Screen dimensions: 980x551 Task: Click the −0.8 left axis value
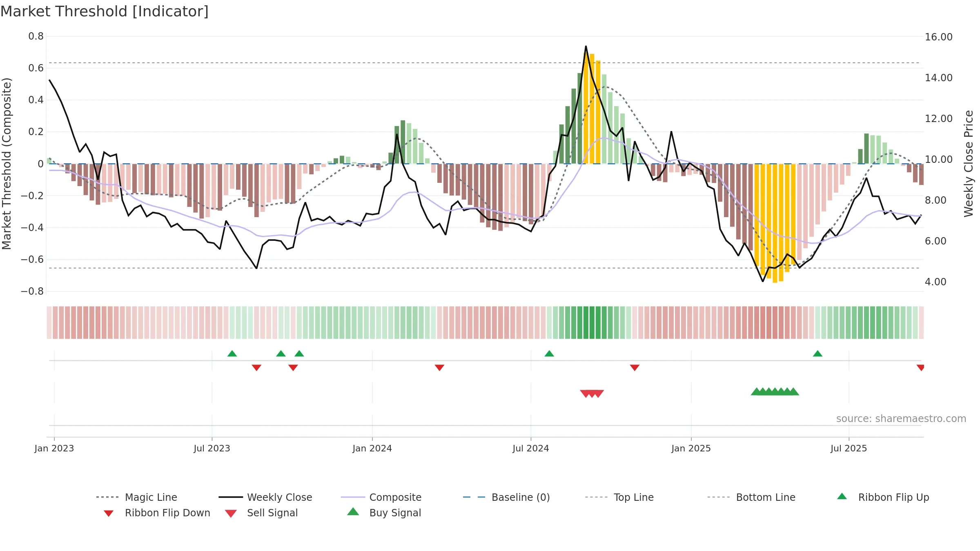(x=32, y=291)
